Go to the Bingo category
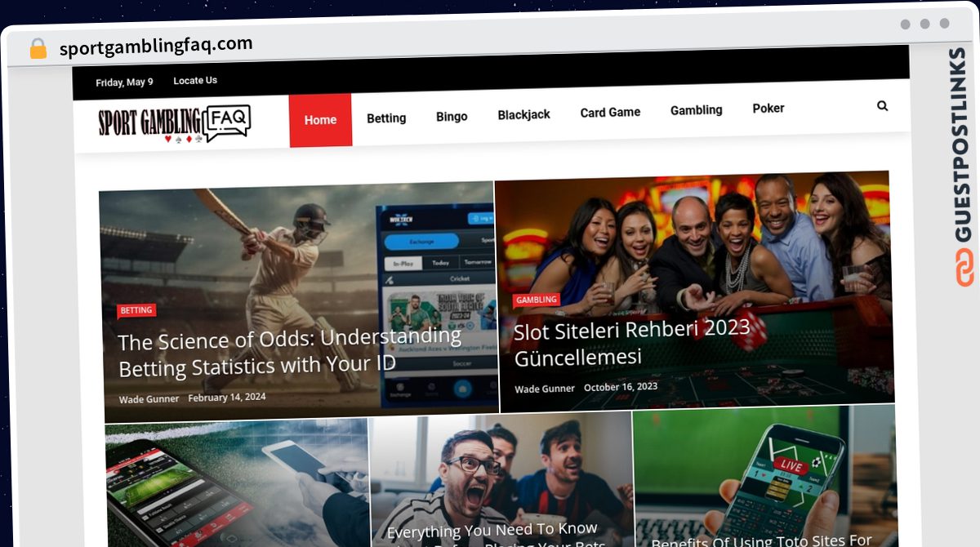The height and width of the screenshot is (547, 980). click(x=452, y=117)
